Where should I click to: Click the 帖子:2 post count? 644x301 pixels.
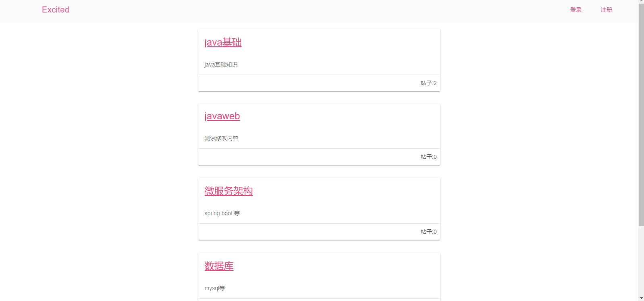(428, 83)
